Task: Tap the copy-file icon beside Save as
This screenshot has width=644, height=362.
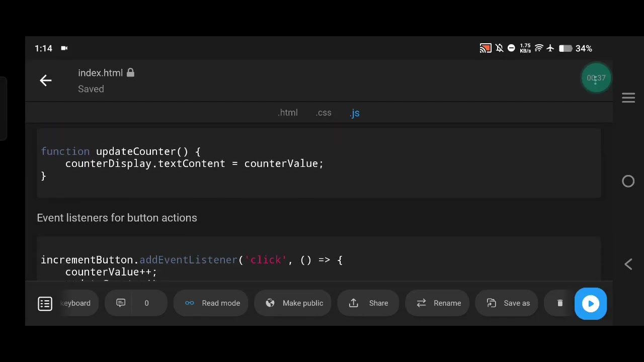Action: (x=492, y=303)
